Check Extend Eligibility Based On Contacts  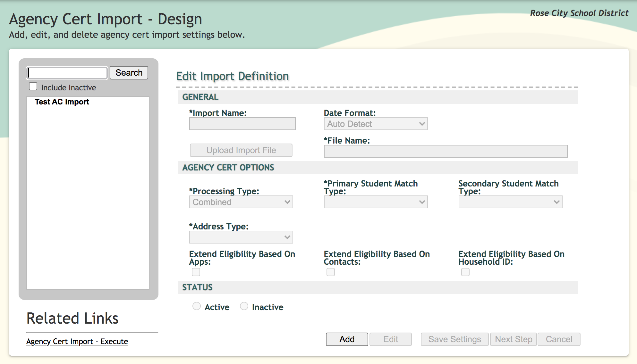point(331,272)
